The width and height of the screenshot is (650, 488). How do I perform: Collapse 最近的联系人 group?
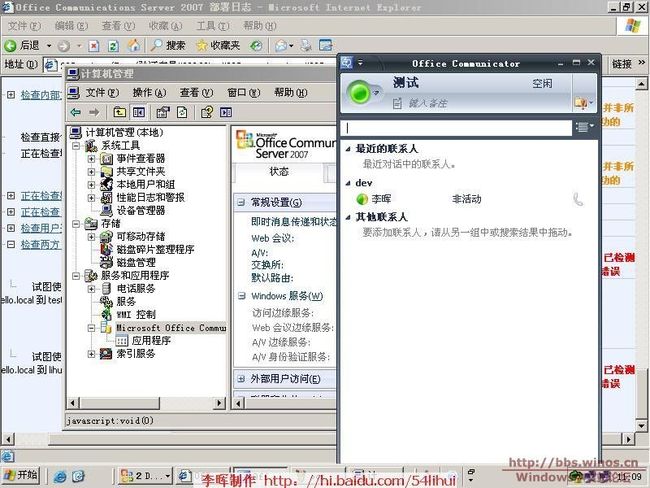point(348,149)
